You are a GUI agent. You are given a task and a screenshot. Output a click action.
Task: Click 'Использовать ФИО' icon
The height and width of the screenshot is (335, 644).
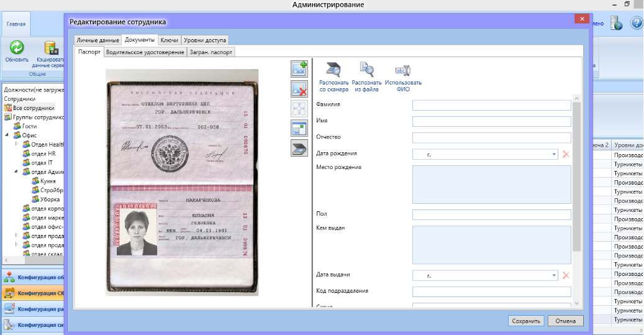point(403,70)
